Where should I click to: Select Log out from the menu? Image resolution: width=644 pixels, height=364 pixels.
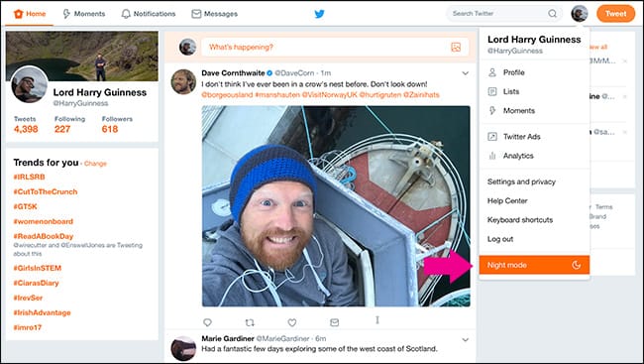tap(500, 239)
